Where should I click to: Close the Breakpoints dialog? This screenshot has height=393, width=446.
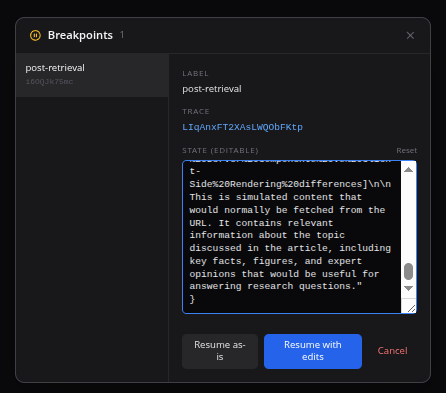pos(410,35)
